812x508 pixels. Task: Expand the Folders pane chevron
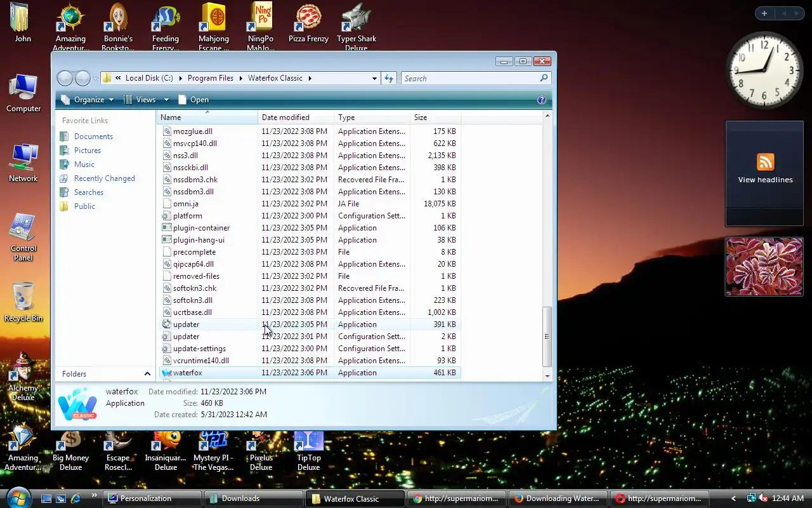147,374
